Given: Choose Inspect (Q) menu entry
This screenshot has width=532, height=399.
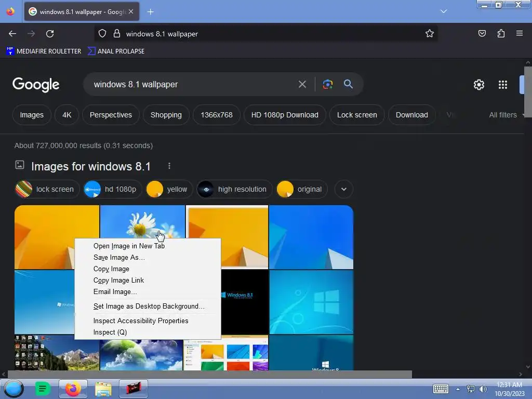Looking at the screenshot, I should [148, 332].
